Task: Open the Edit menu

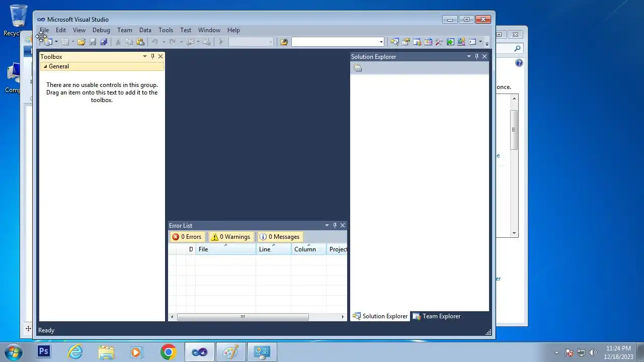Action: [x=61, y=30]
